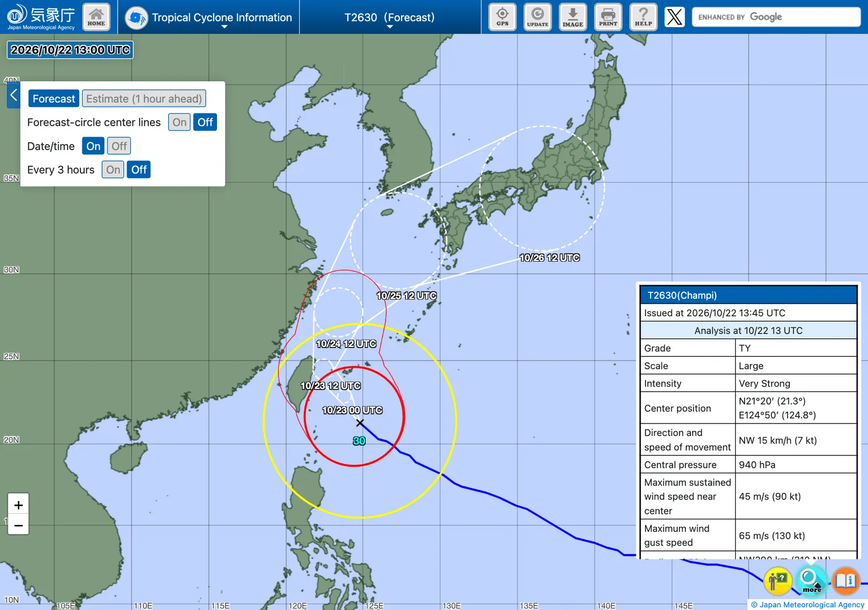The height and width of the screenshot is (610, 868).
Task: Open the HELP icon
Action: click(643, 17)
